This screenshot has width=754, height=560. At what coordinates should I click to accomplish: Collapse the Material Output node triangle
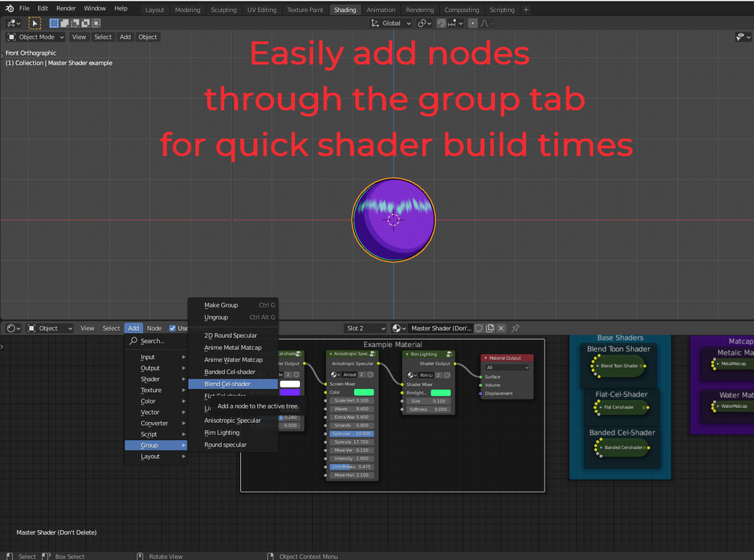pos(485,358)
